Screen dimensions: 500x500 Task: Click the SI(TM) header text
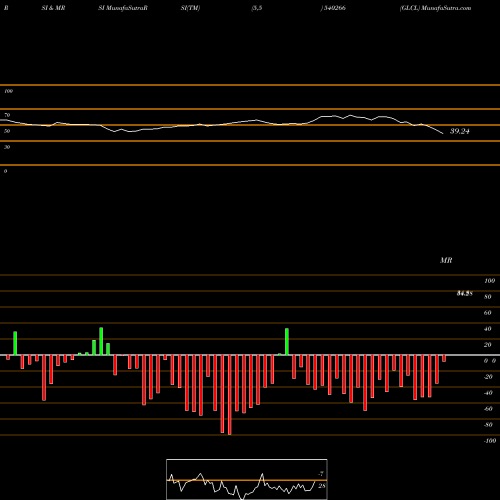coord(190,8)
